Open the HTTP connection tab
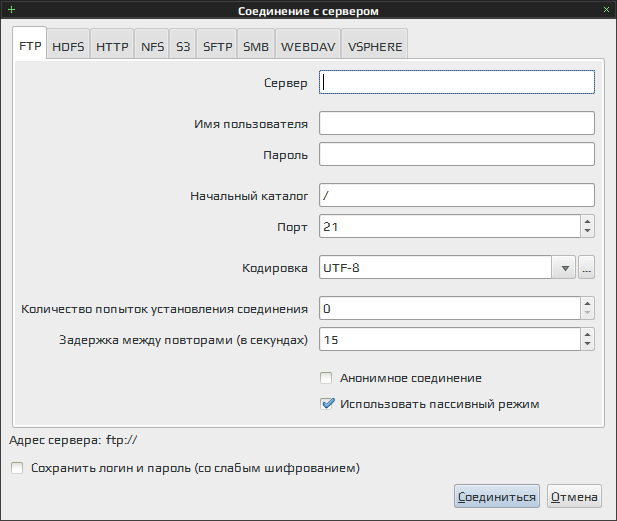 [x=112, y=44]
